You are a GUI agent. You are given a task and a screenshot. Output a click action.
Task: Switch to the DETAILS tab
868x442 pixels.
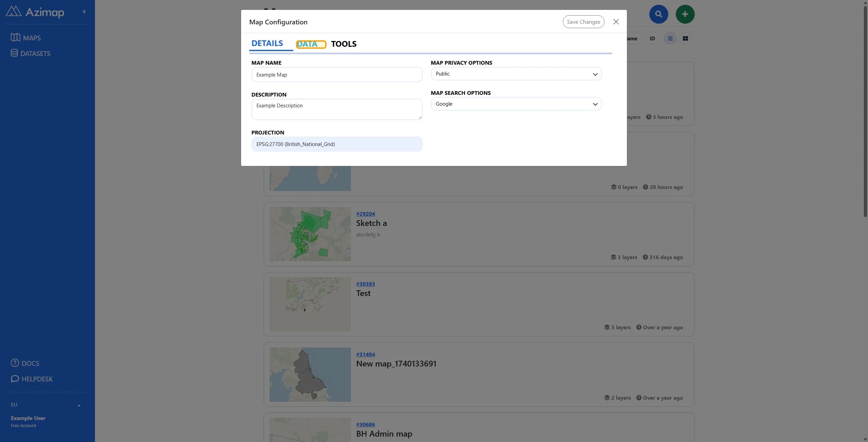[267, 43]
